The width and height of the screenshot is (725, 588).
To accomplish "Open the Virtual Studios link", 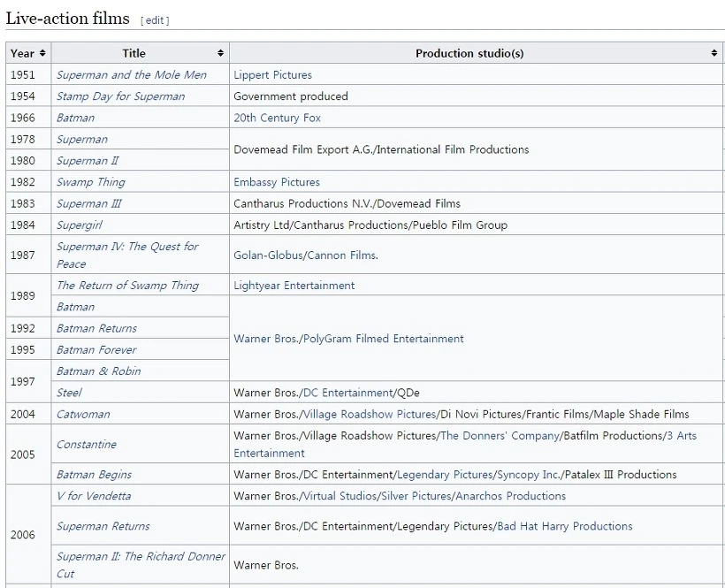I will [340, 496].
